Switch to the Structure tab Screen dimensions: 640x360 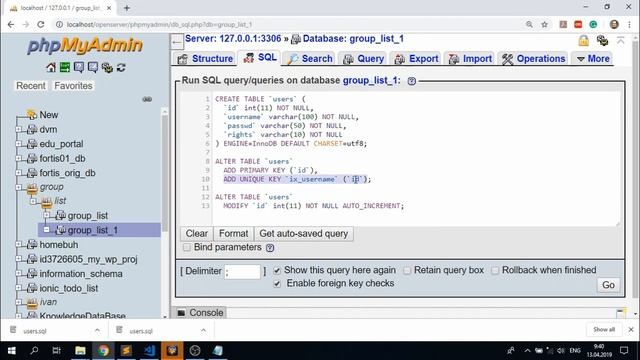point(205,59)
